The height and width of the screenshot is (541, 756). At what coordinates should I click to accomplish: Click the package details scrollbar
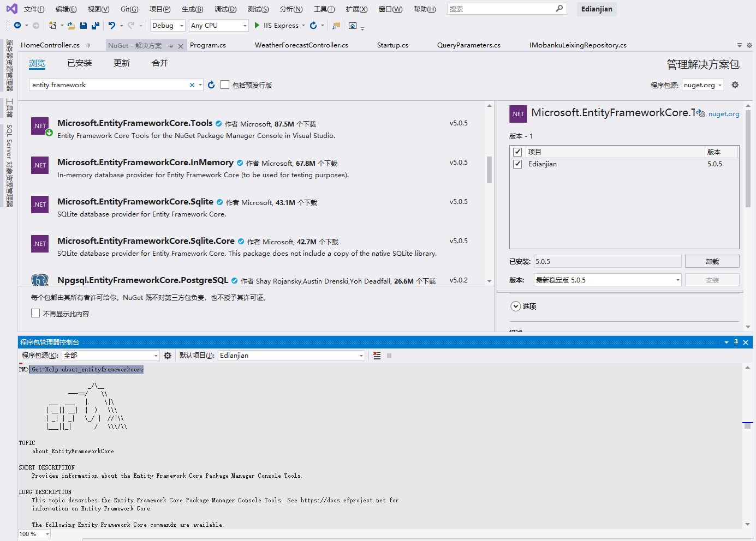pos(748,158)
